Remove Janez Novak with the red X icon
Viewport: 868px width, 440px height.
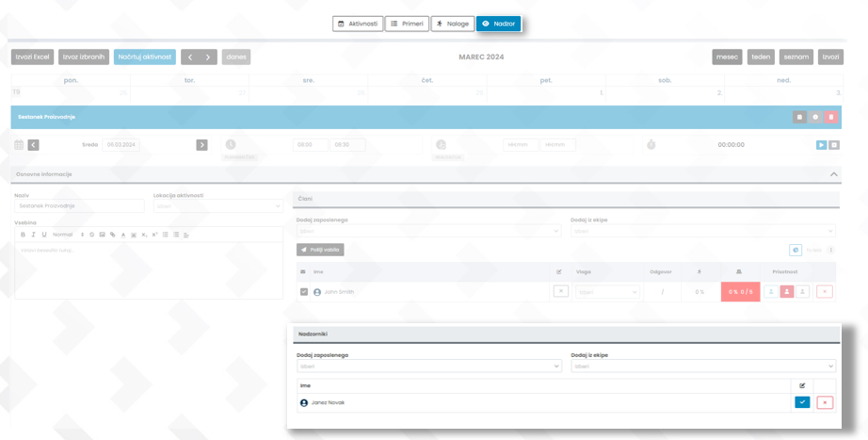pos(825,402)
